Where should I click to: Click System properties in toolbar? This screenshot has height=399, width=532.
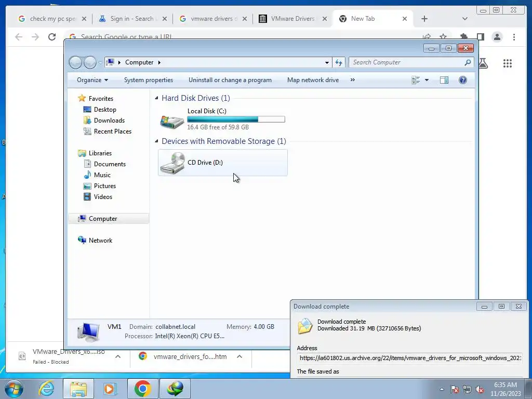click(x=148, y=80)
